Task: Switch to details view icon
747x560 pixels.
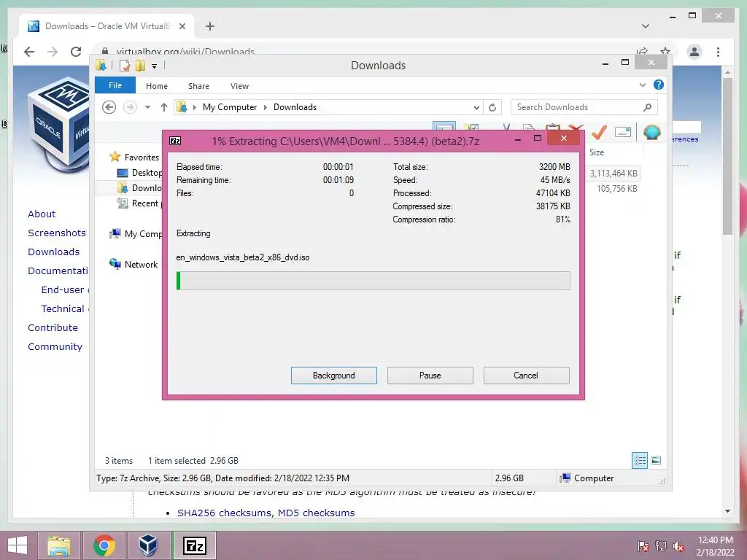Action: 640,460
